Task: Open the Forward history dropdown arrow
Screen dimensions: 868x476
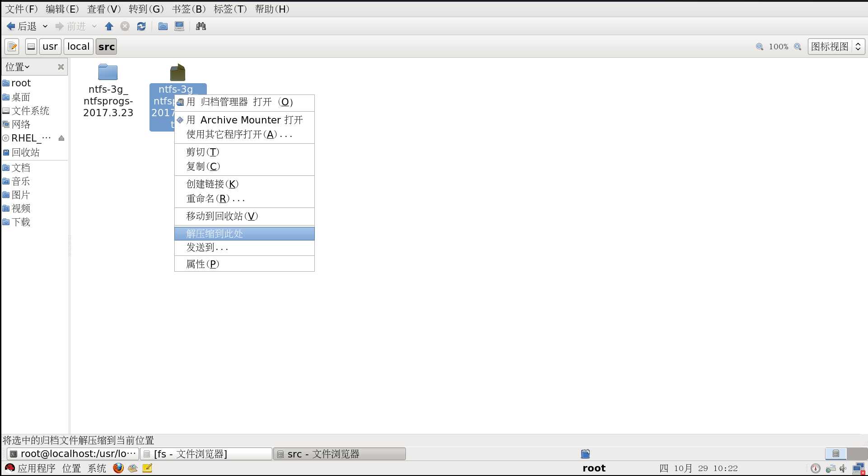Action: tap(94, 26)
